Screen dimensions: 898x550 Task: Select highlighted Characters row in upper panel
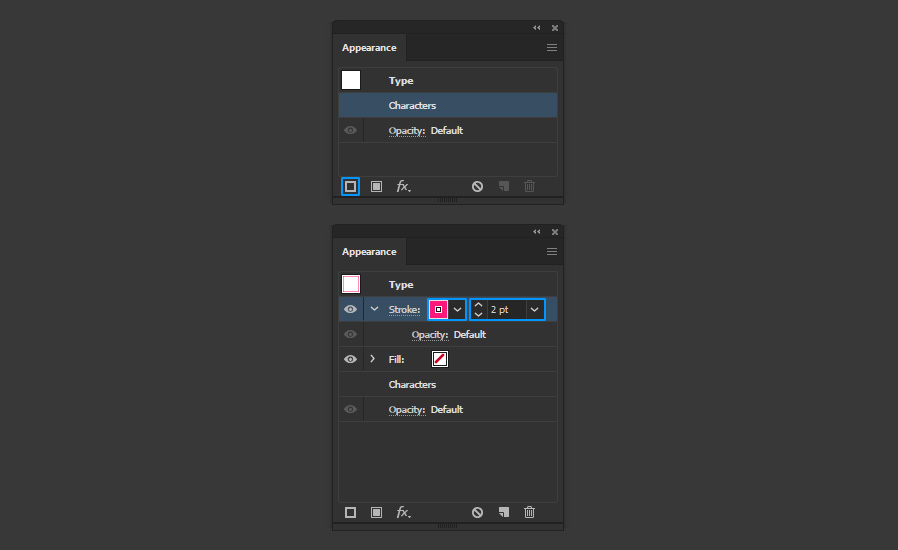448,105
